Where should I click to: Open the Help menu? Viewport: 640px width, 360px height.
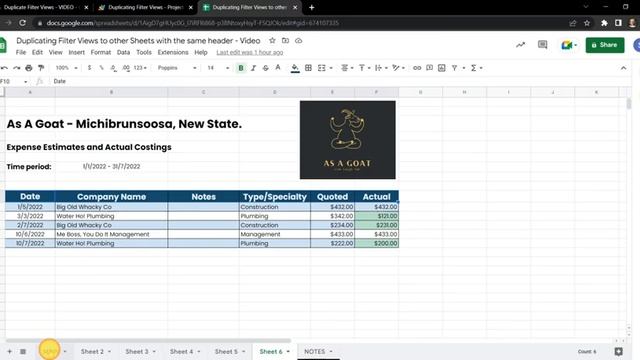[x=200, y=52]
